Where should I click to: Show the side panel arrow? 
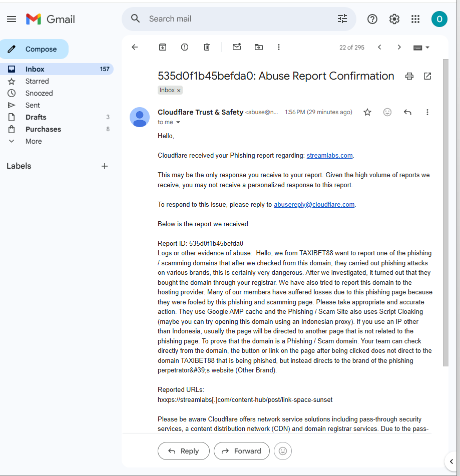[451, 461]
